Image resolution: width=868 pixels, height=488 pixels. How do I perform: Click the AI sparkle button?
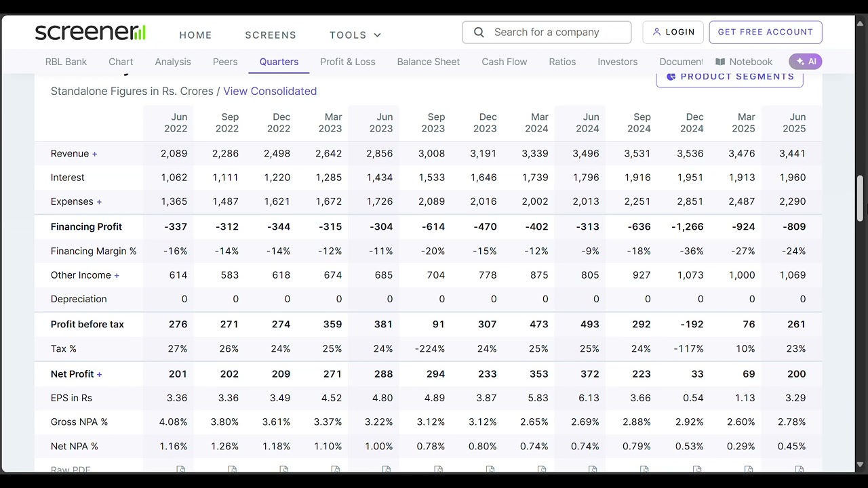tap(805, 62)
